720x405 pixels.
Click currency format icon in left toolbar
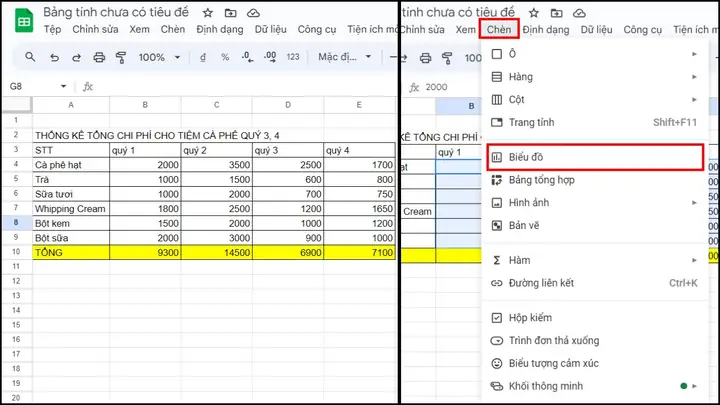click(202, 57)
